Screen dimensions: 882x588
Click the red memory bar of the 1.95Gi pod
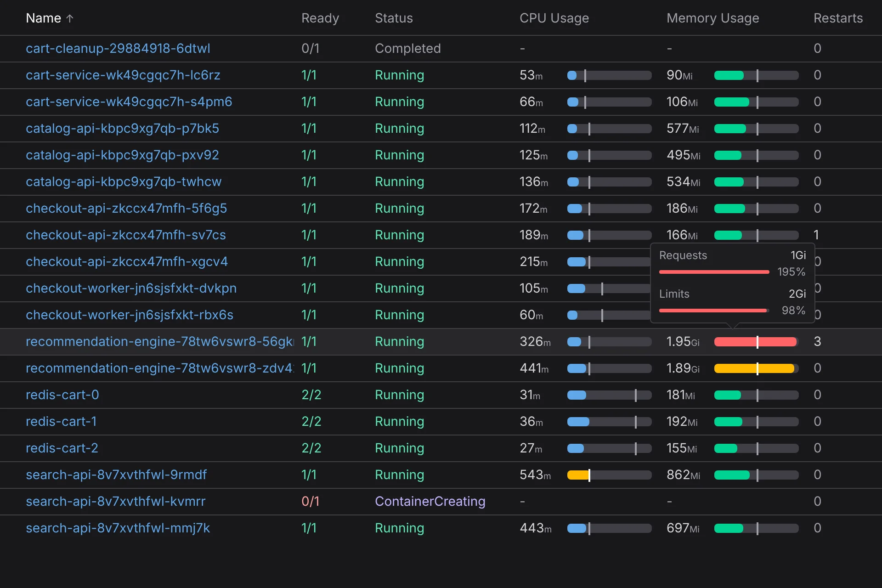coord(756,342)
